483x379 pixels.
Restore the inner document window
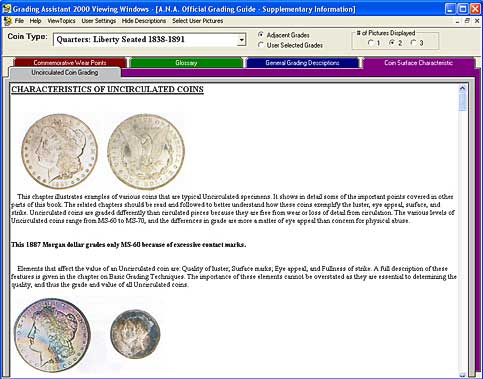[x=467, y=21]
